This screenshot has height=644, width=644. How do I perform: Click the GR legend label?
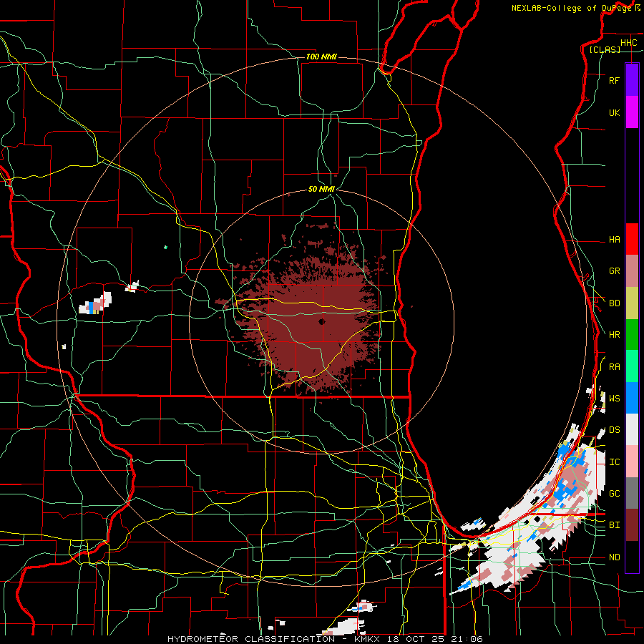tap(614, 271)
